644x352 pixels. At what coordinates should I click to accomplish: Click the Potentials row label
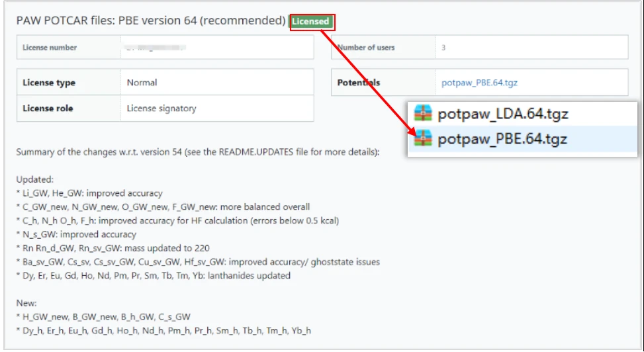click(359, 83)
